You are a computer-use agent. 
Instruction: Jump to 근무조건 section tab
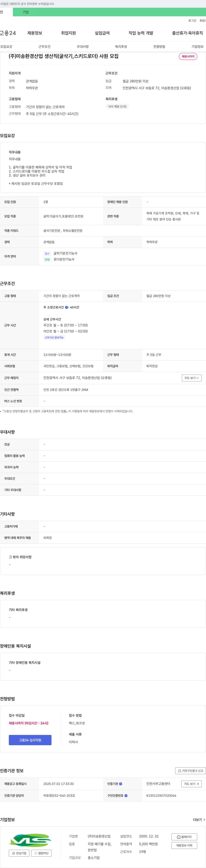coord(44,47)
